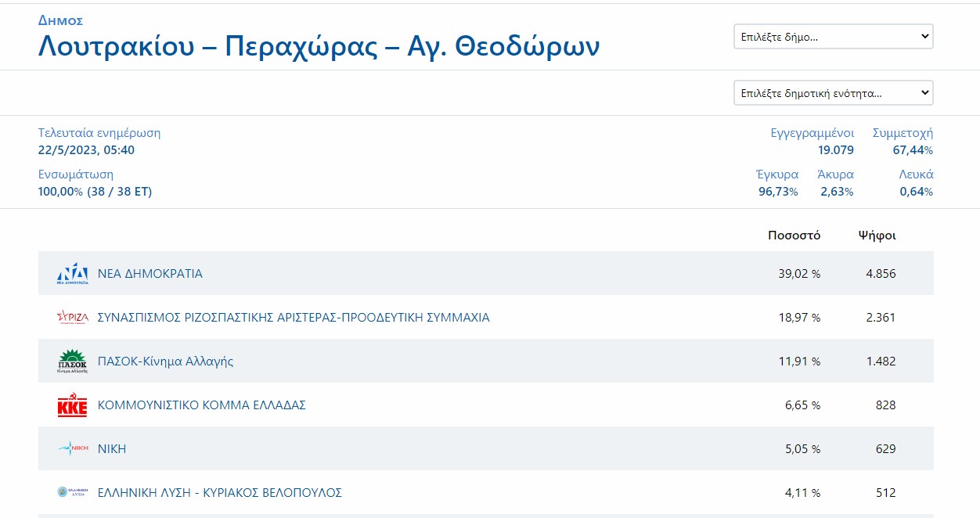Click the turnout value 67,44%
The width and height of the screenshot is (980, 518).
tap(913, 150)
